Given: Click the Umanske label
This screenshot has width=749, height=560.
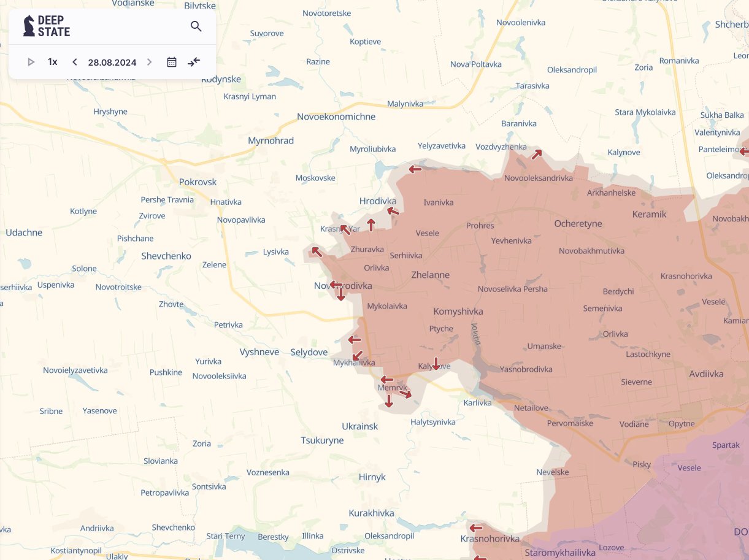Looking at the screenshot, I should [x=544, y=346].
